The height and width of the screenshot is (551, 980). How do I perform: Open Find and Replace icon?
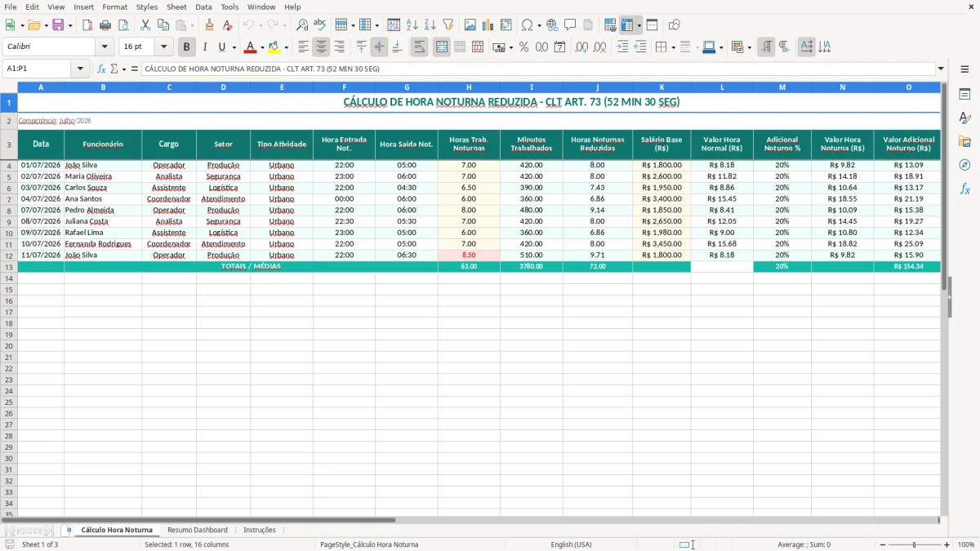(302, 25)
